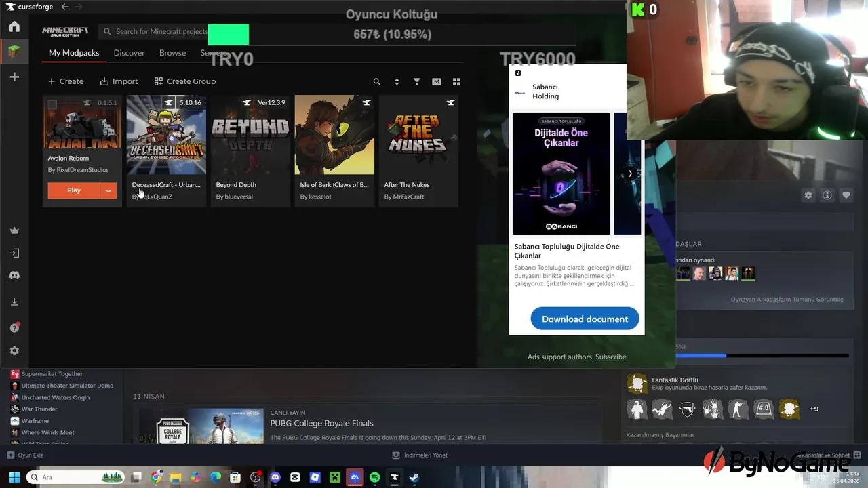
Task: Click the modpack search magnifier icon
Action: (x=377, y=81)
